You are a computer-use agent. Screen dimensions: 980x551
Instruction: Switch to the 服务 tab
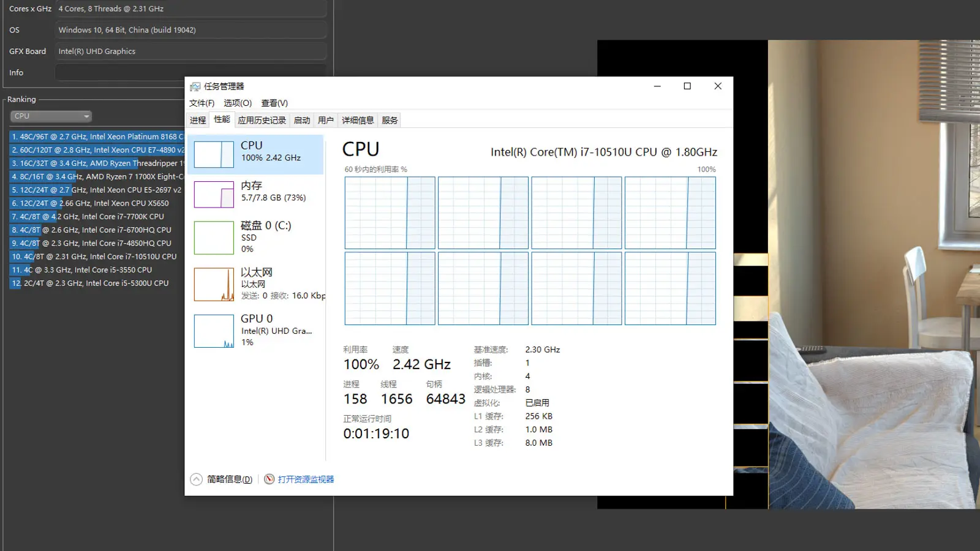(x=390, y=120)
